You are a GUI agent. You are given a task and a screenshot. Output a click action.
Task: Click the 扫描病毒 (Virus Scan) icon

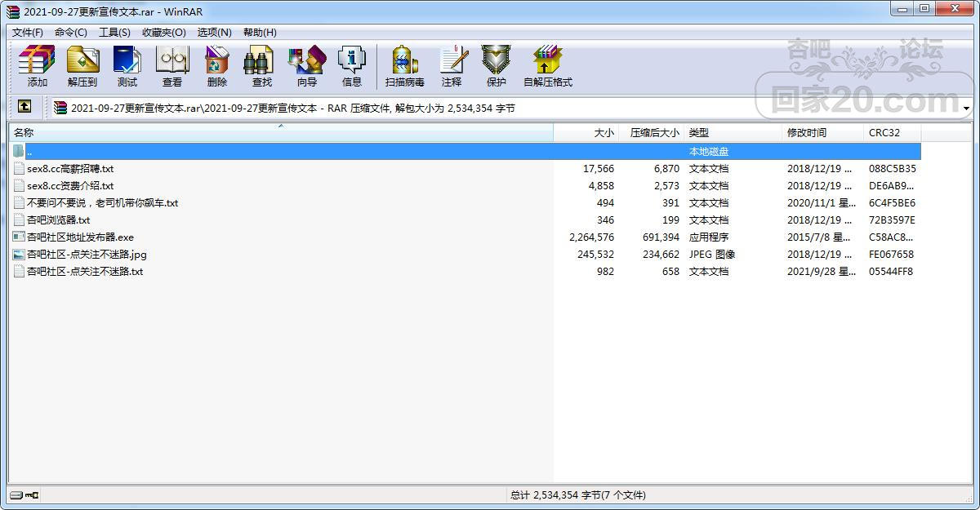click(x=404, y=66)
